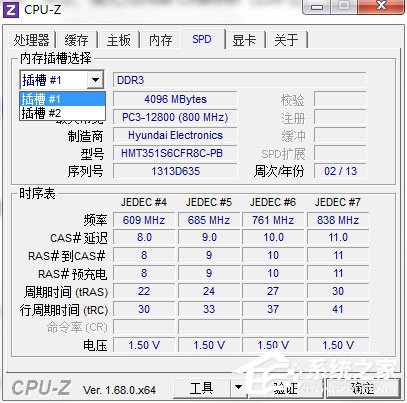
Task: Click the CAS# latency 11.0 cell
Action: click(x=338, y=238)
